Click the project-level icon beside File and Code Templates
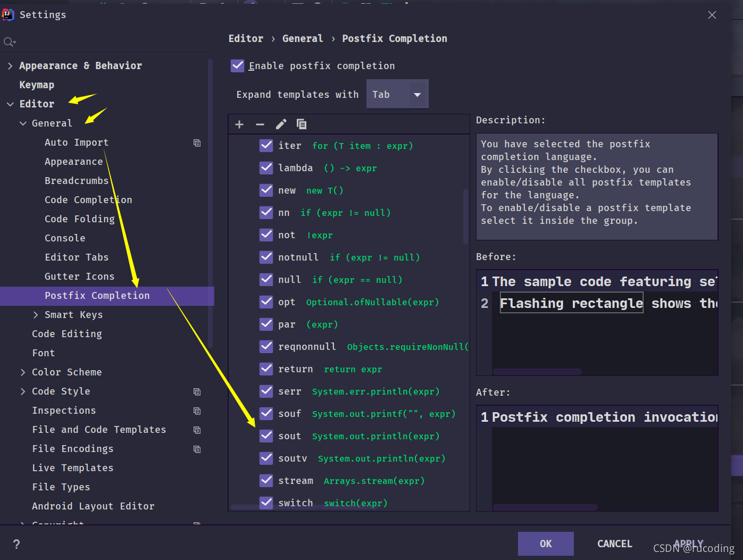Image resolution: width=743 pixels, height=560 pixels. pyautogui.click(x=197, y=430)
